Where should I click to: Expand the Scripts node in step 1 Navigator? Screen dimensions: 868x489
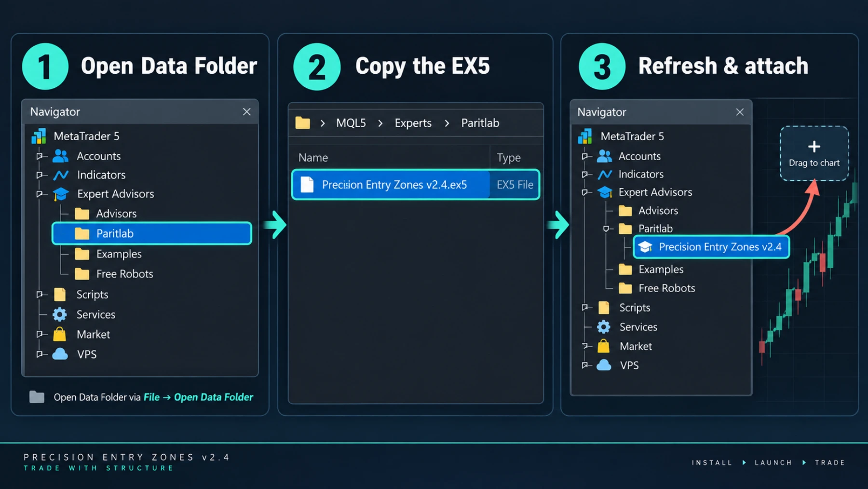click(40, 294)
